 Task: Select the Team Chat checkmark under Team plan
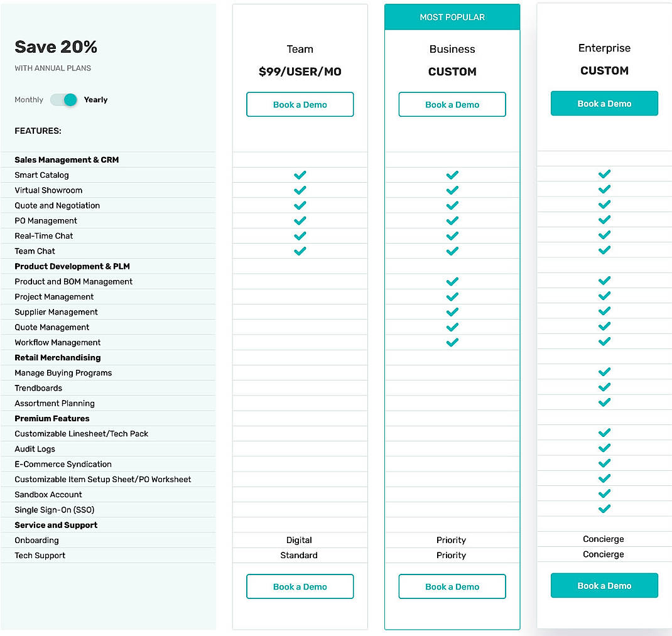[300, 251]
